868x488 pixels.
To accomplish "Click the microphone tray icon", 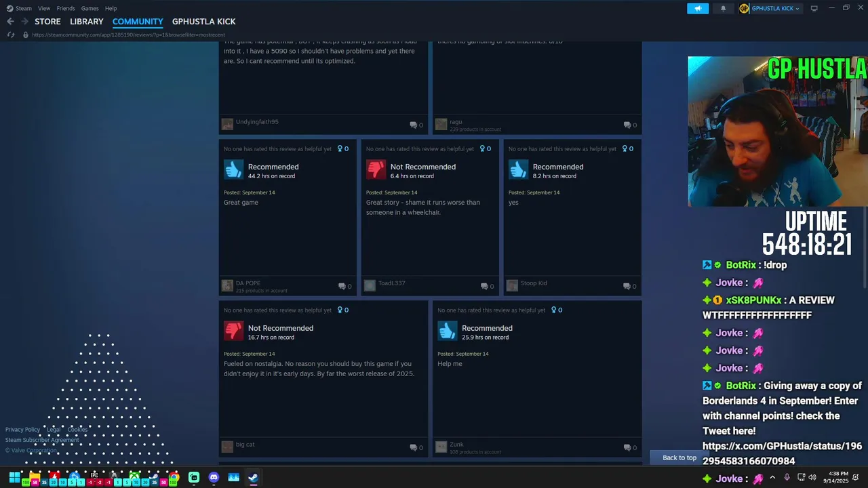I will (787, 477).
